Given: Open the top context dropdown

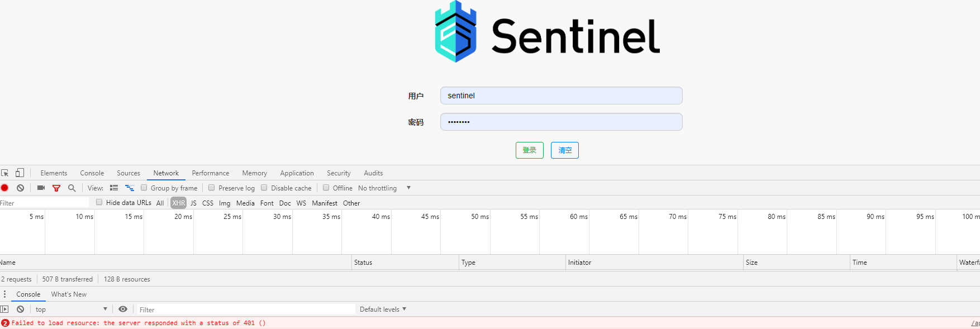Looking at the screenshot, I should (71, 309).
